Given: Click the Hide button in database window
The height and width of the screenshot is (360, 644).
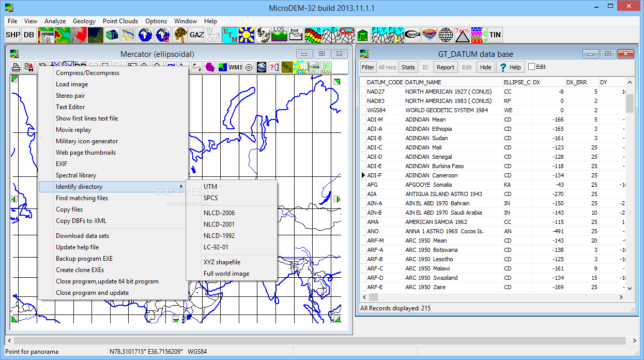Looking at the screenshot, I should 485,67.
